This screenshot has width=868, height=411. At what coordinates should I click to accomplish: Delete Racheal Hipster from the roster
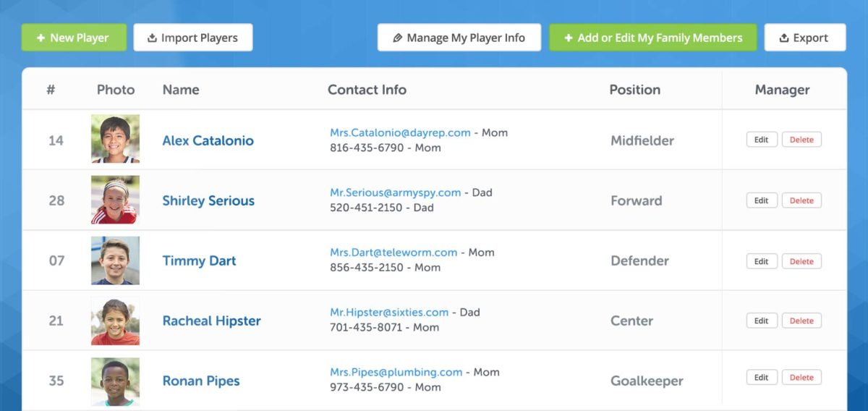tap(801, 321)
